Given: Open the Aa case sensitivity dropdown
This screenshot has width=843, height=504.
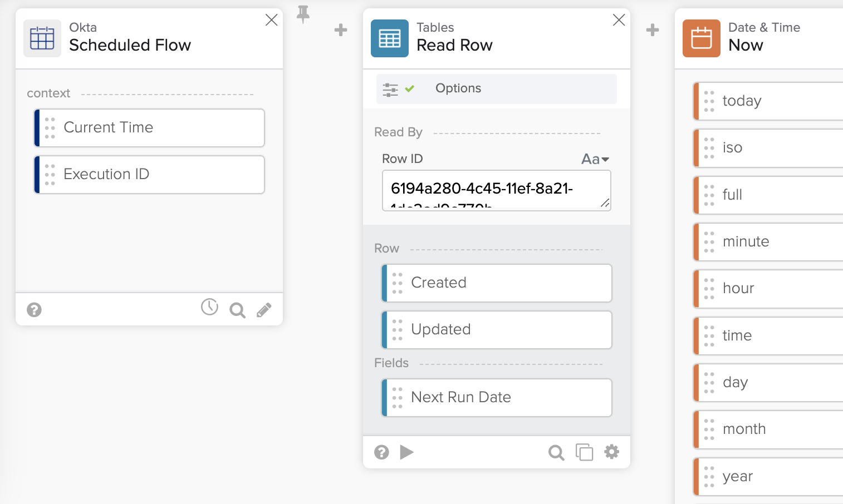Looking at the screenshot, I should tap(594, 159).
